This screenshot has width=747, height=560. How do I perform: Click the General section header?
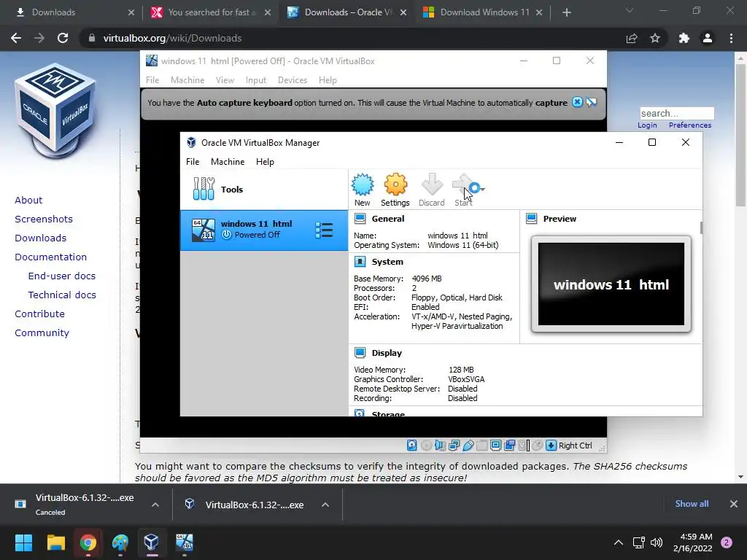click(388, 219)
